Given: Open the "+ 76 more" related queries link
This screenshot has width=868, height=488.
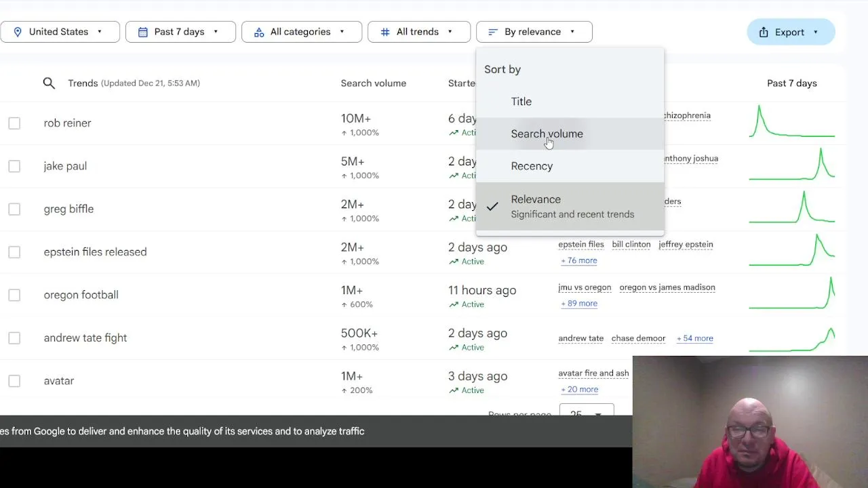Looking at the screenshot, I should click(579, 260).
